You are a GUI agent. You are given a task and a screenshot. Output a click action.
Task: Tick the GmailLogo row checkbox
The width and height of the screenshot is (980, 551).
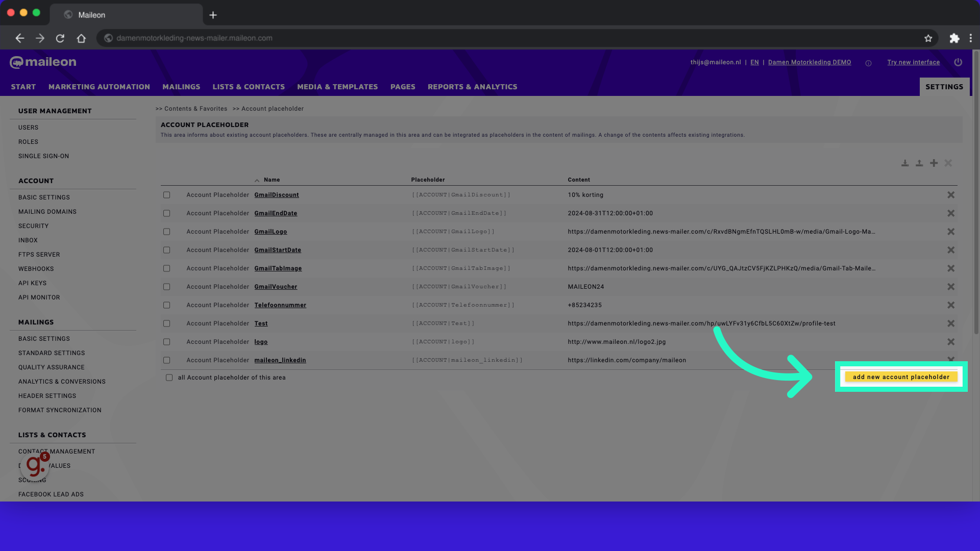pyautogui.click(x=166, y=232)
